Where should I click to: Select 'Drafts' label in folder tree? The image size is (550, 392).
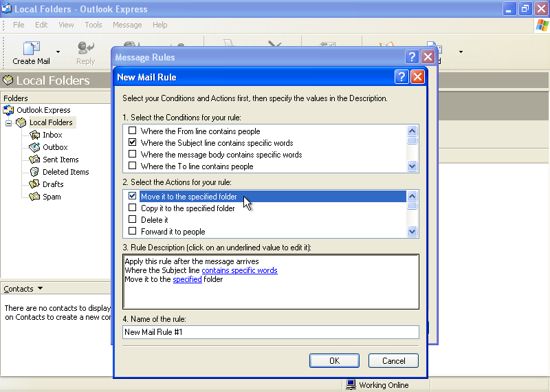point(53,184)
